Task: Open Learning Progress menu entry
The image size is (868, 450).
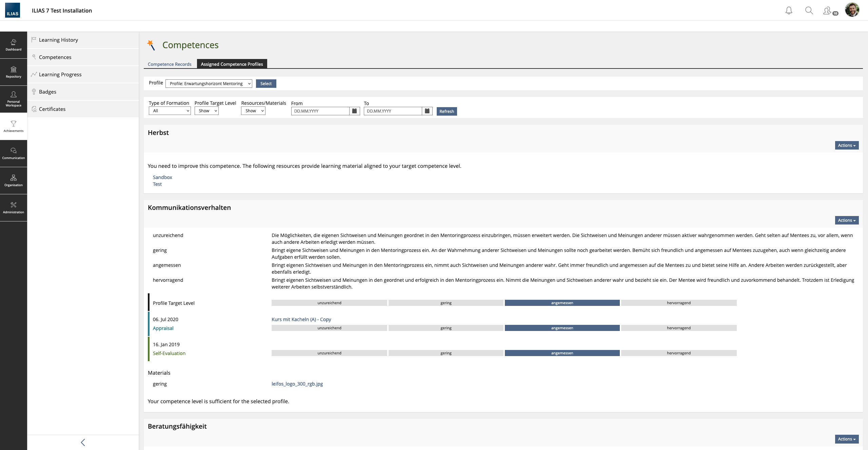Action: 60,74
